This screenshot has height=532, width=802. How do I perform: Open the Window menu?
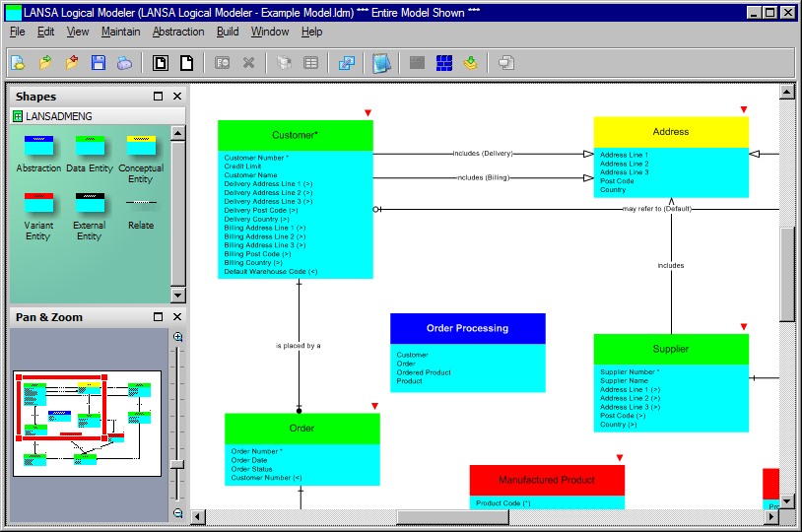coord(270,32)
